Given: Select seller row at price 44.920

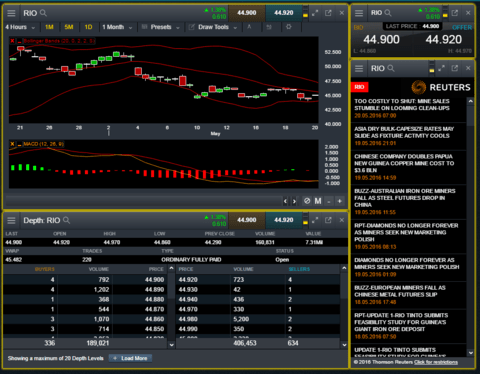Looking at the screenshot, I should [x=258, y=280].
